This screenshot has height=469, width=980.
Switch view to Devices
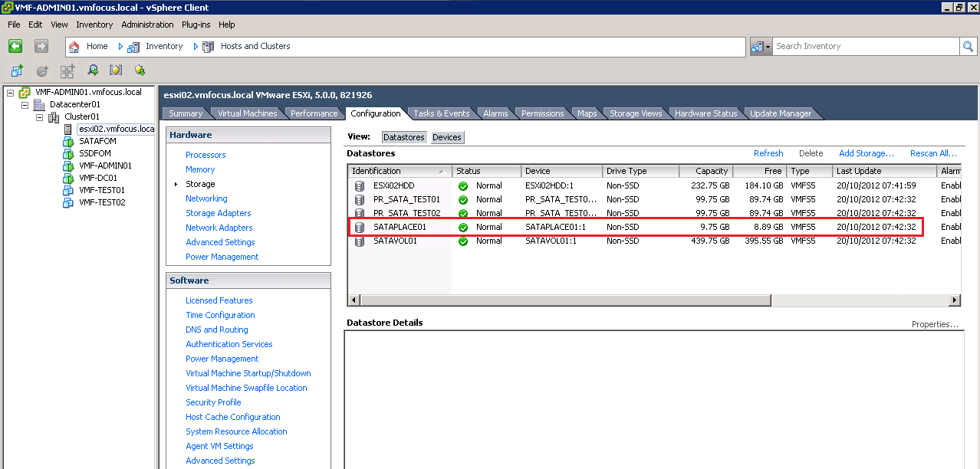pos(446,137)
